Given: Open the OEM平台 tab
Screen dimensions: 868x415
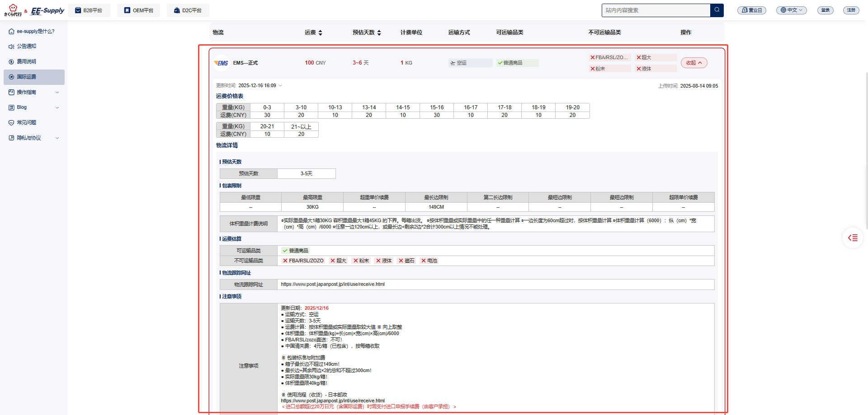Looking at the screenshot, I should click(x=139, y=10).
